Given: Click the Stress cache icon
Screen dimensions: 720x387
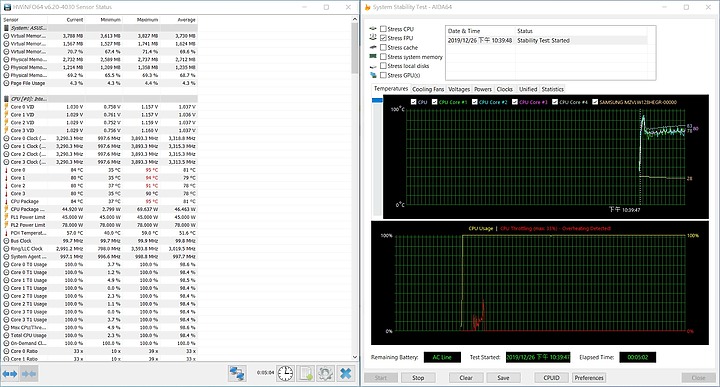Looking at the screenshot, I should click(373, 47).
